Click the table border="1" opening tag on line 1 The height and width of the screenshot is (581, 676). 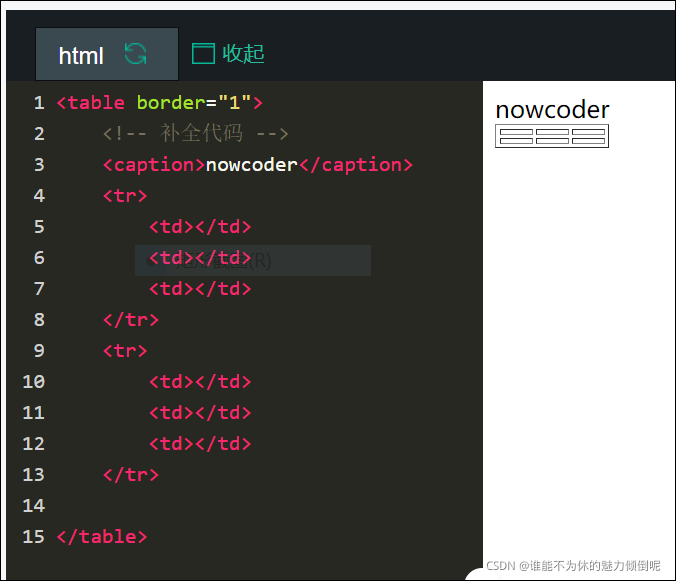click(160, 103)
